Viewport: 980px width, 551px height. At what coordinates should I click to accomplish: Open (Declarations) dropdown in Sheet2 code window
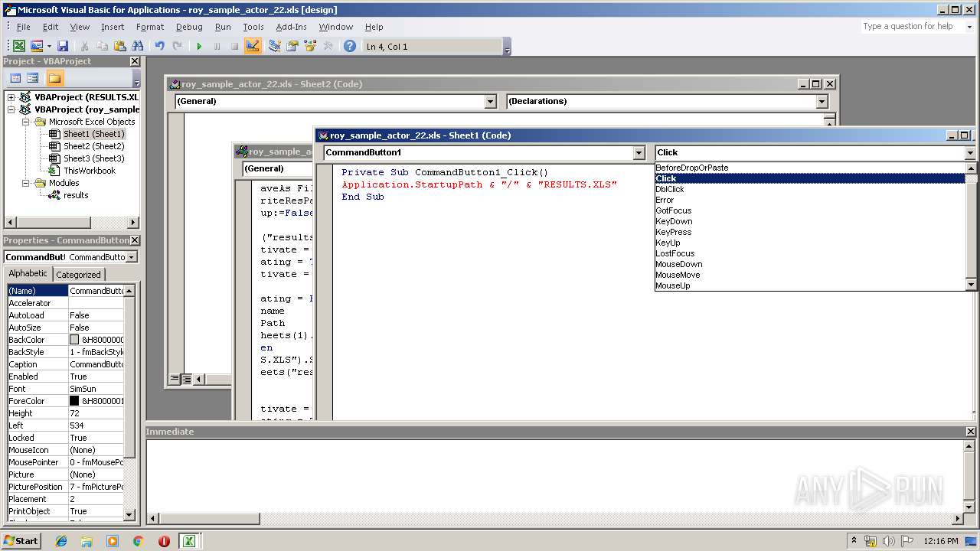click(x=822, y=101)
